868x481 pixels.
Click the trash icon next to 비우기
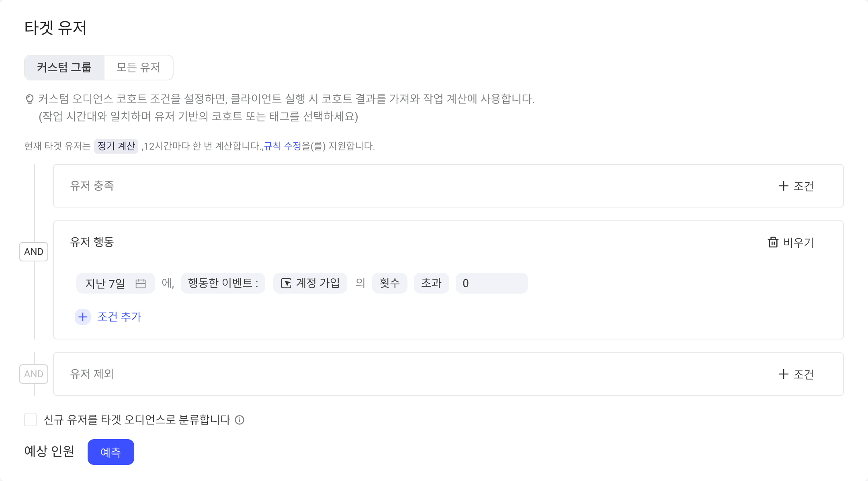click(x=773, y=242)
